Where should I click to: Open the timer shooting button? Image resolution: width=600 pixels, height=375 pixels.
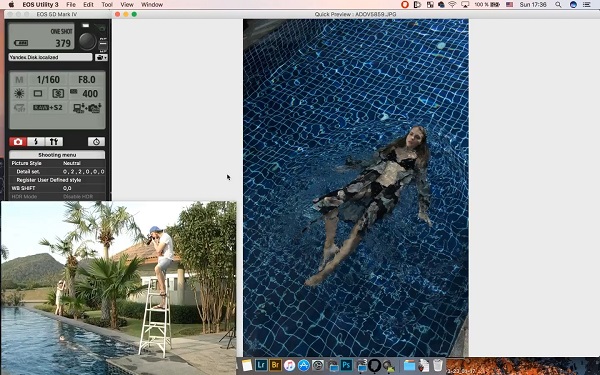coord(96,142)
